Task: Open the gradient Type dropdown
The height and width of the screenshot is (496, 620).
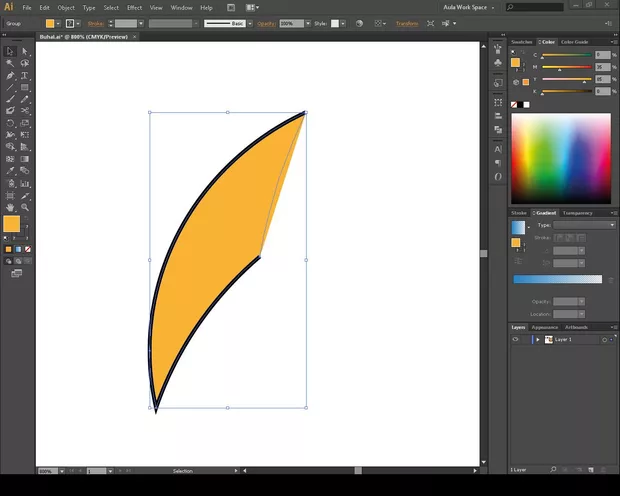Action: pyautogui.click(x=585, y=225)
